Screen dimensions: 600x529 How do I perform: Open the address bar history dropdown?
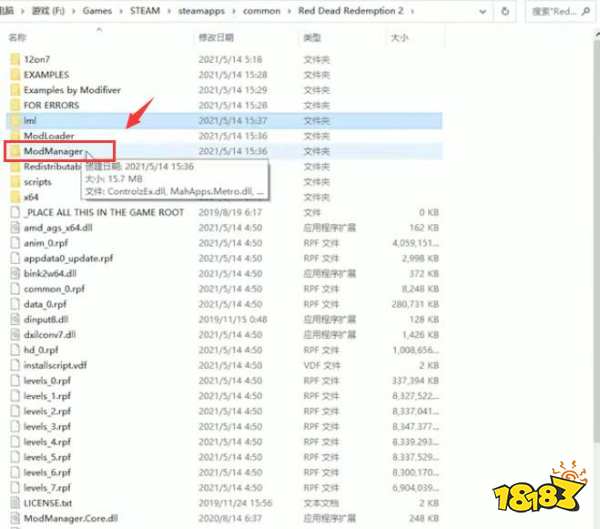coord(483,11)
